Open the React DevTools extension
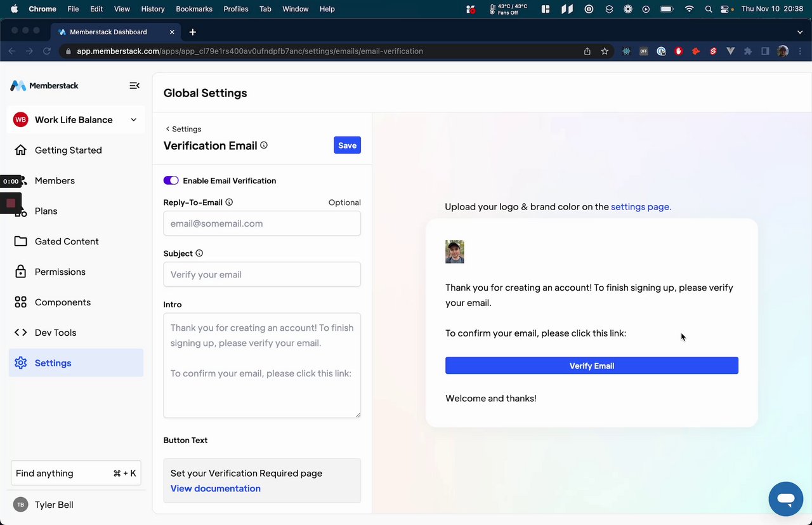Image resolution: width=812 pixels, height=525 pixels. pos(627,51)
